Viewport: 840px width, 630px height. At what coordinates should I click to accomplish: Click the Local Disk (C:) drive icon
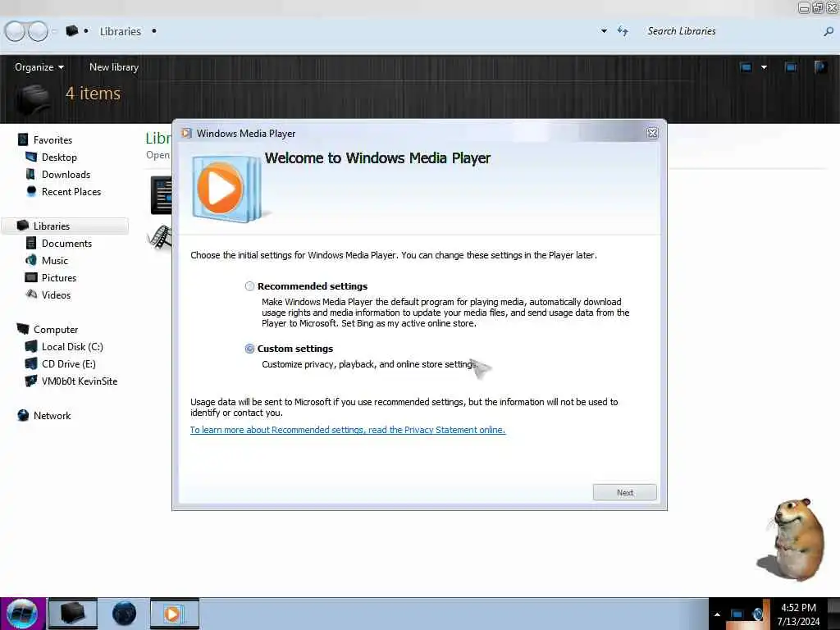pyautogui.click(x=31, y=347)
